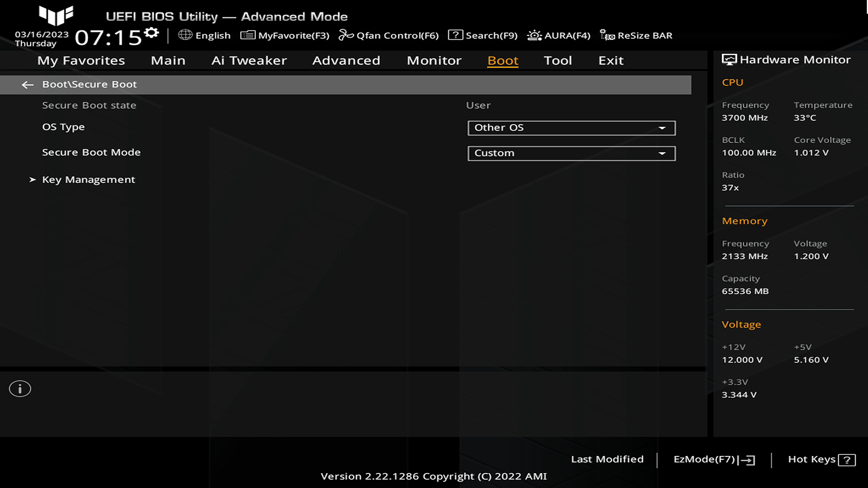868x488 pixels.
Task: Open MyFavorite(F3) from top toolbar
Action: (285, 35)
